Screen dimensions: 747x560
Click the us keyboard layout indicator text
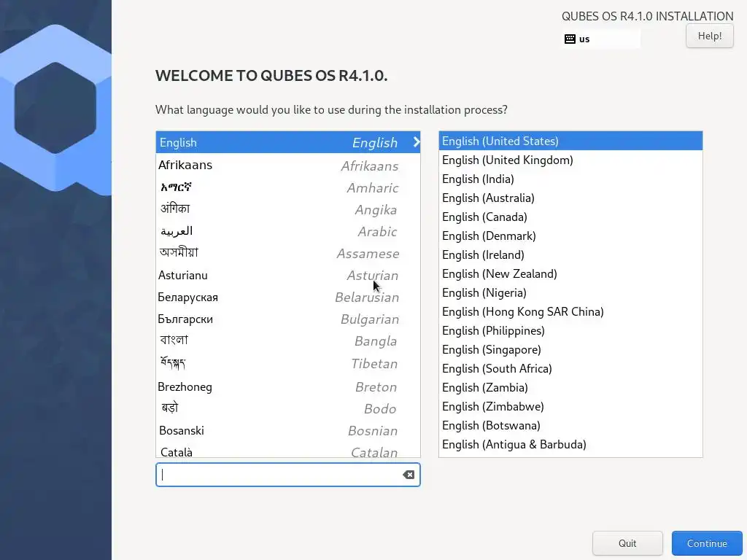coord(584,39)
